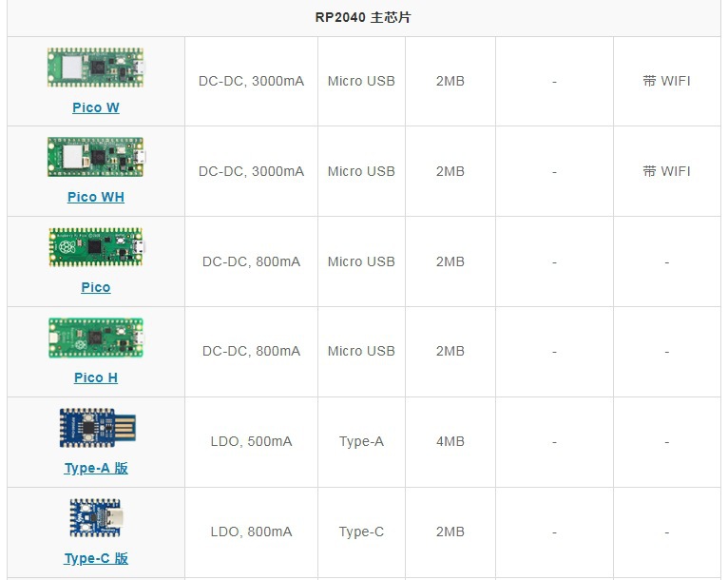
Task: Select the LDO, 800mA cell
Action: pyautogui.click(x=251, y=532)
